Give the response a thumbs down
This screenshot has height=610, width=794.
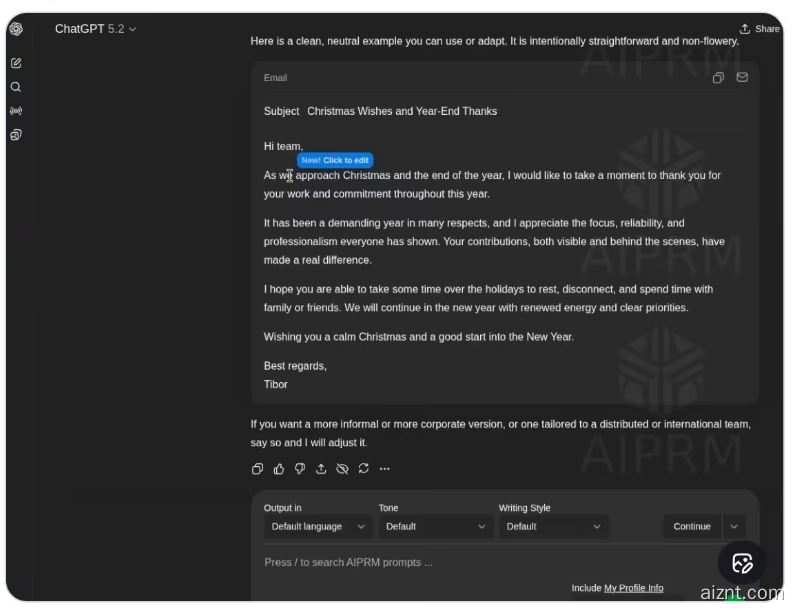pos(300,469)
